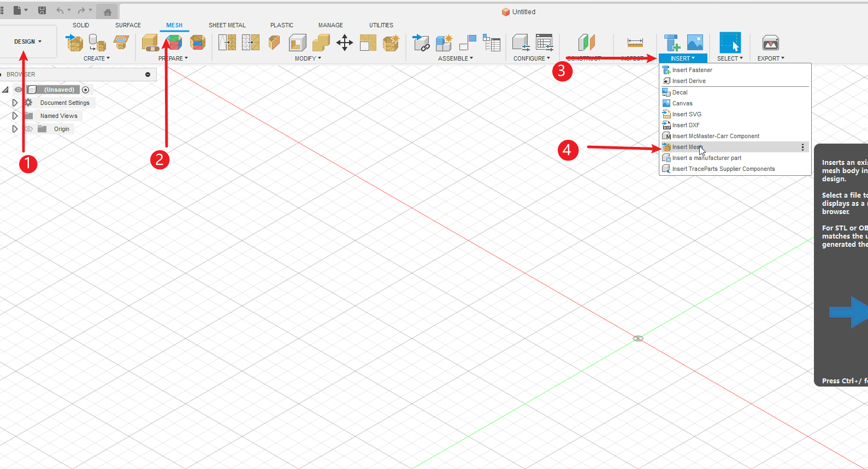Switch to the SHEET METAL tab

[227, 25]
